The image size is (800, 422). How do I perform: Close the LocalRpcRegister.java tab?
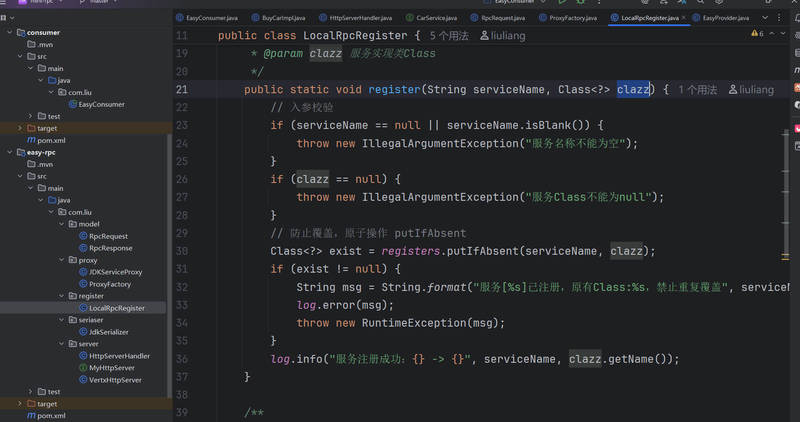(684, 17)
